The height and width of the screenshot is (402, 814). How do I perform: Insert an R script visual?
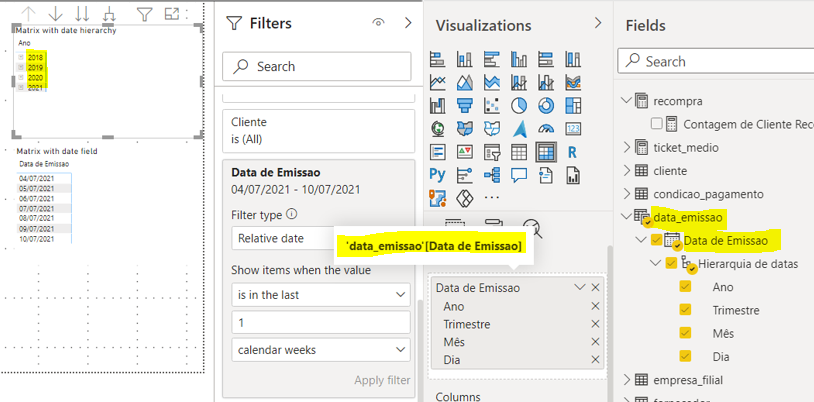point(573,152)
